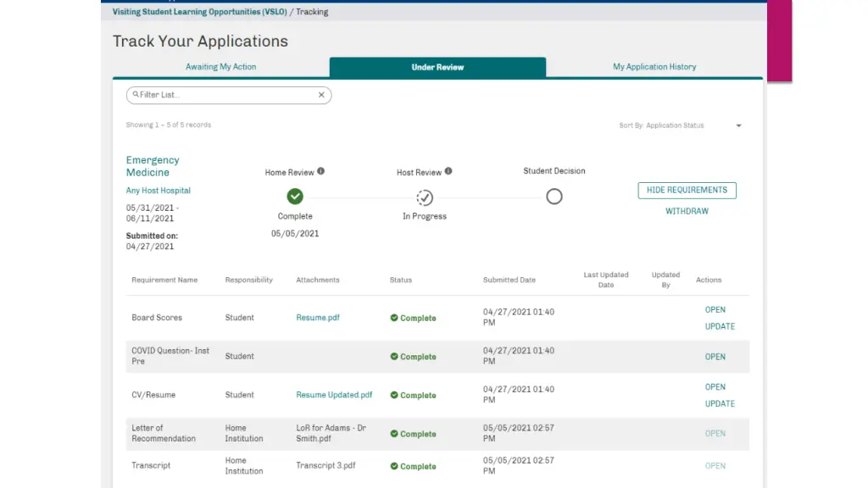
Task: Click the CV/Resume Complete status checkmark
Action: pyautogui.click(x=394, y=395)
